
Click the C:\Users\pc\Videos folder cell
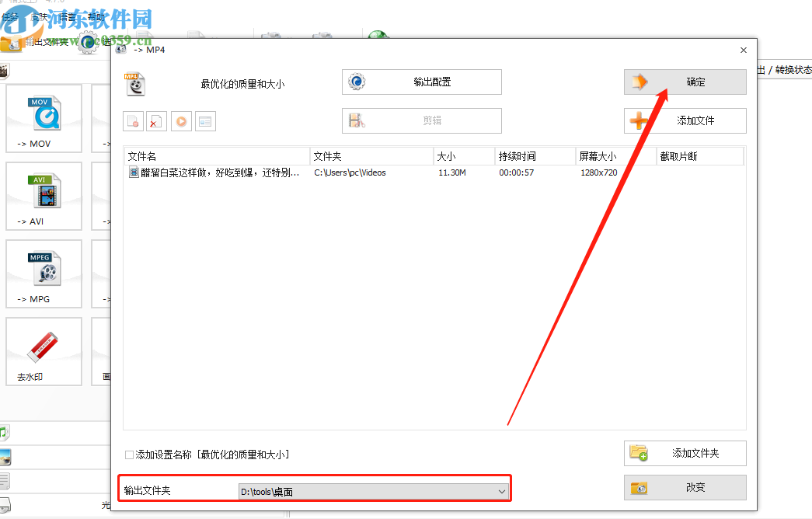click(x=350, y=172)
